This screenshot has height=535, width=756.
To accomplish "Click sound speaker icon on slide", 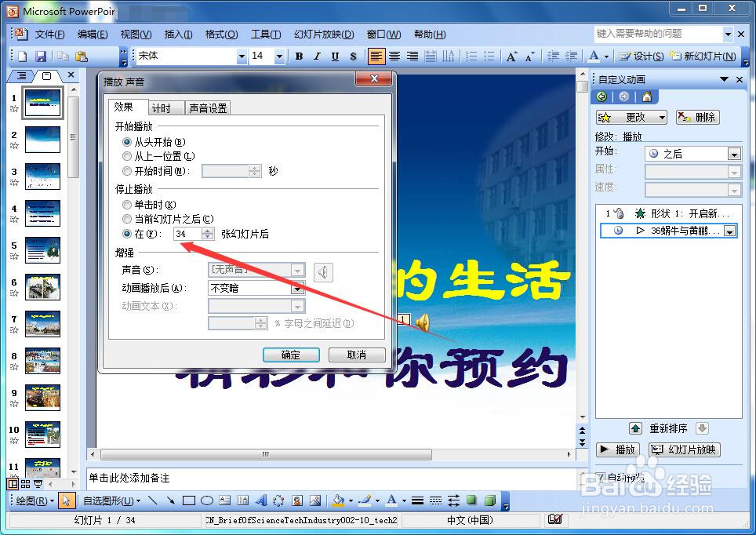I will click(x=423, y=322).
